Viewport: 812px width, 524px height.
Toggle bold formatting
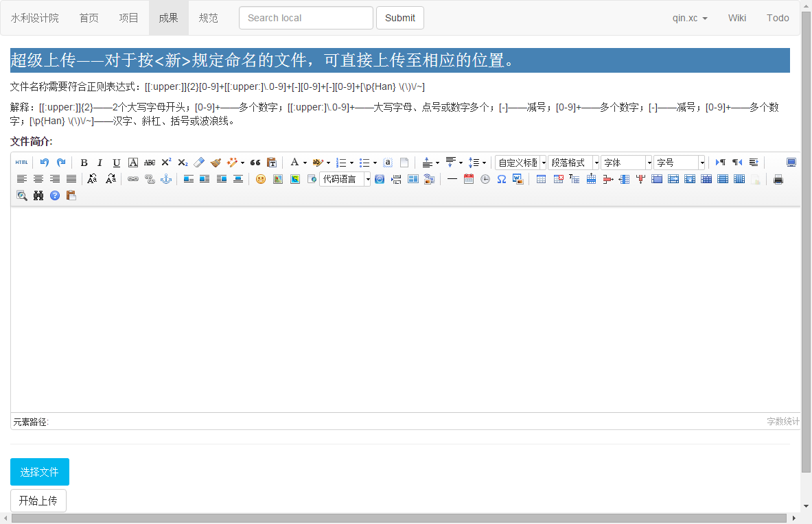(x=84, y=163)
